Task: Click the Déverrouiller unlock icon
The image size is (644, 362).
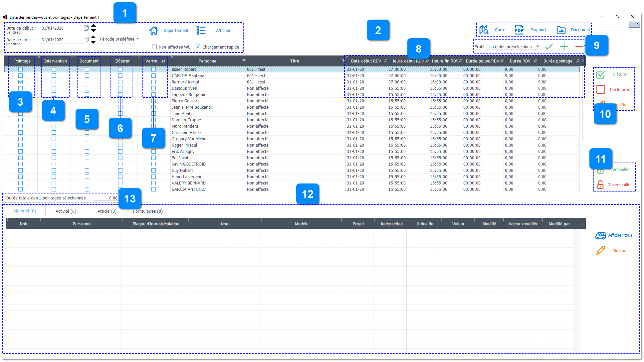Action: [x=600, y=185]
